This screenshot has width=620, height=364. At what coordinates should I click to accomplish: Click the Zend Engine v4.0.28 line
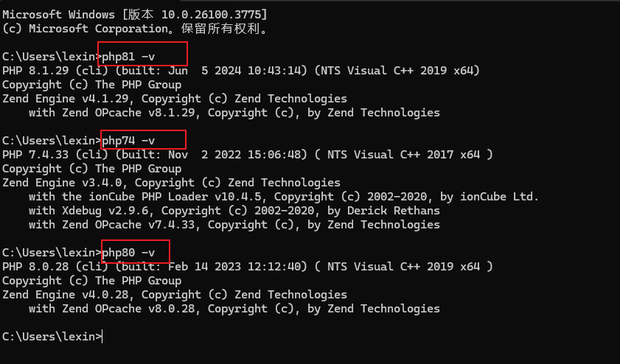click(175, 295)
